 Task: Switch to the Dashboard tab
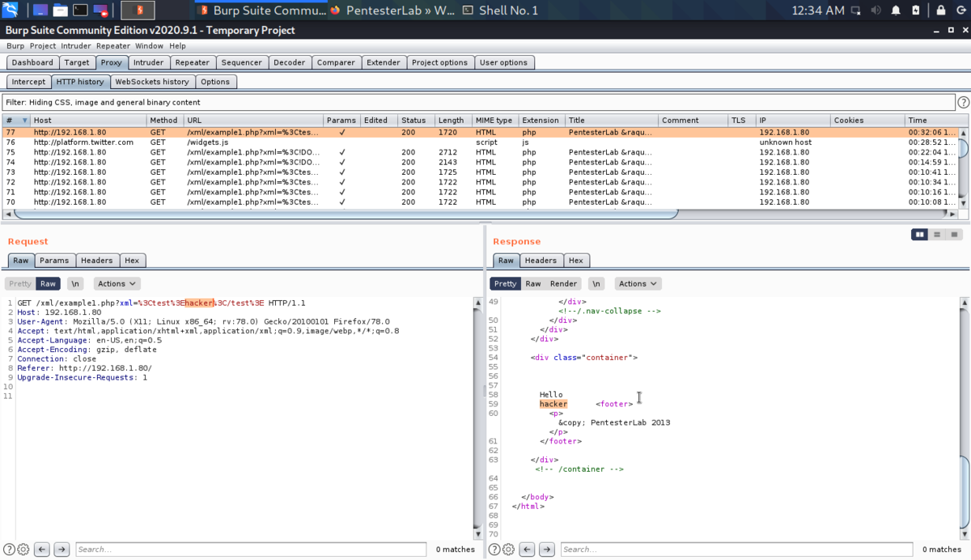tap(32, 62)
